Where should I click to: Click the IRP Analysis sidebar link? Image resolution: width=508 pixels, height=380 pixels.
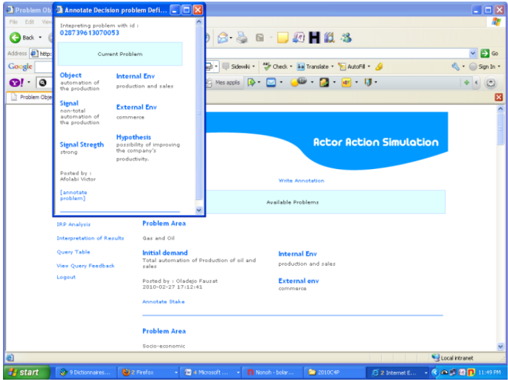click(73, 224)
